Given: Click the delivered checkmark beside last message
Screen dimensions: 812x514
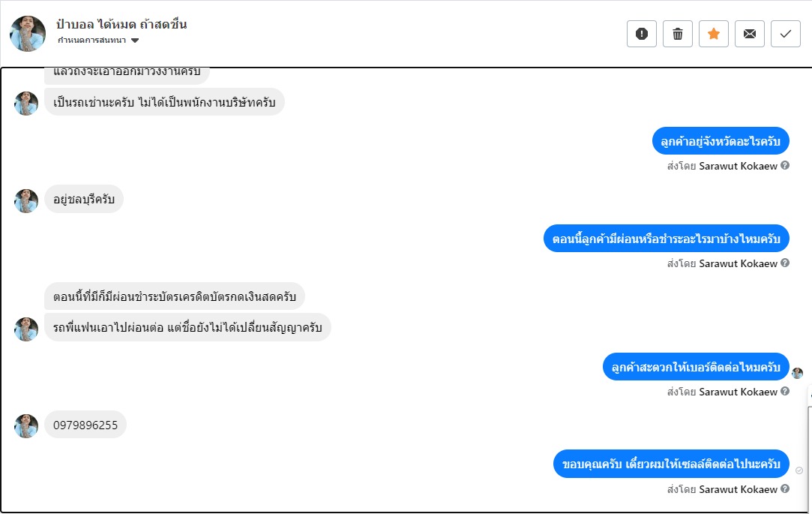Looking at the screenshot, I should click(x=799, y=470).
